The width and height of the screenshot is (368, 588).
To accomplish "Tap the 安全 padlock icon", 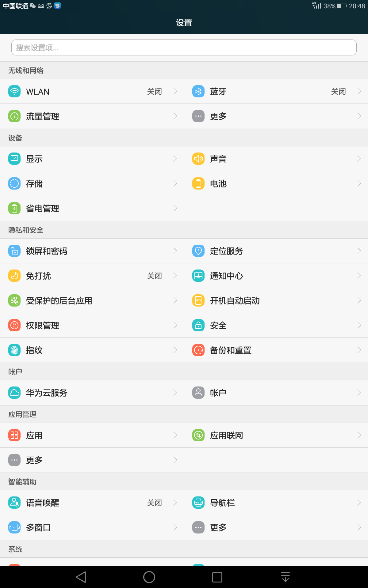I will (198, 325).
